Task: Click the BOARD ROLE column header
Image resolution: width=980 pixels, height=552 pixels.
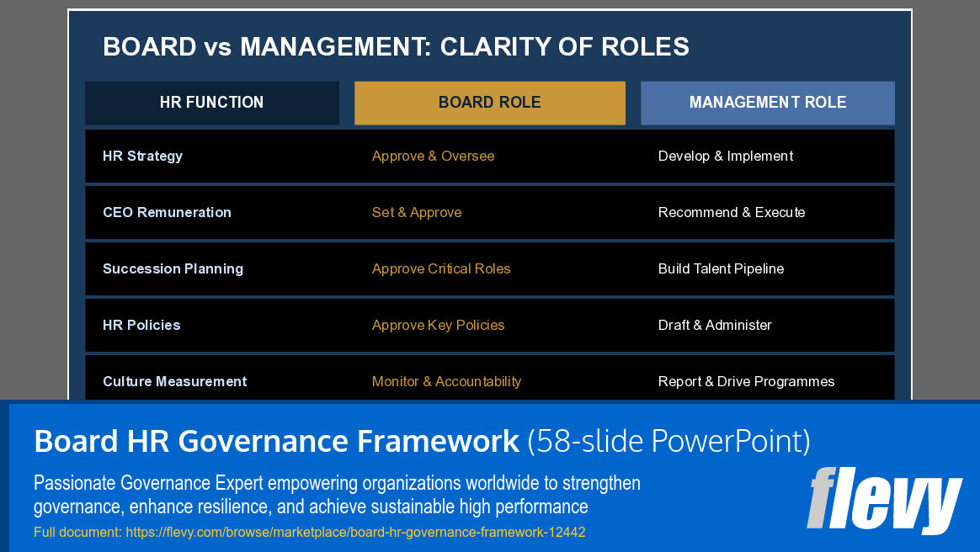Action: click(x=489, y=103)
